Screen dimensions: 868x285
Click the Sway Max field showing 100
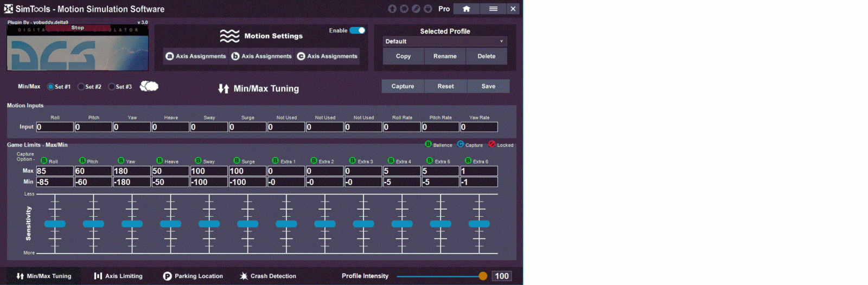(209, 171)
